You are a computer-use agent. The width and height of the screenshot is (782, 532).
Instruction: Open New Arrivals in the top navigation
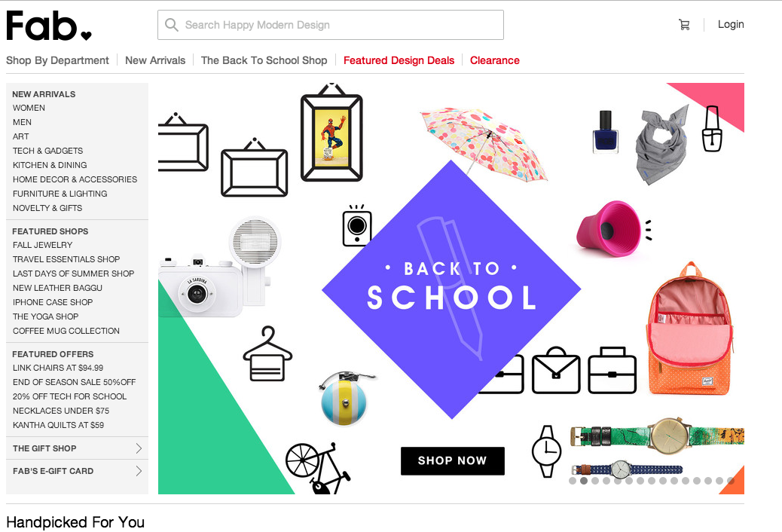155,60
